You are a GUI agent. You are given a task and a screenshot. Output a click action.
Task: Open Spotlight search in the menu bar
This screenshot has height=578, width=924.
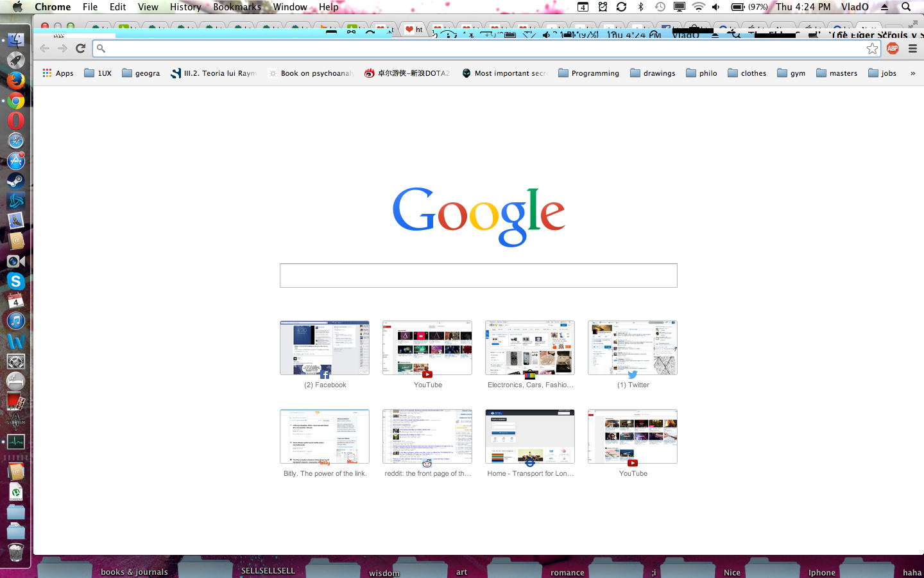906,7
